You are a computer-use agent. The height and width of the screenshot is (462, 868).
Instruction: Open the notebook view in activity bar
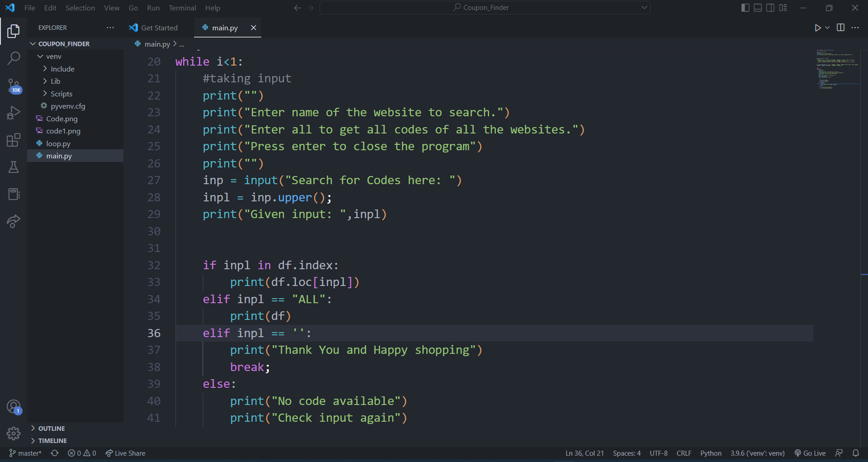[x=14, y=194]
